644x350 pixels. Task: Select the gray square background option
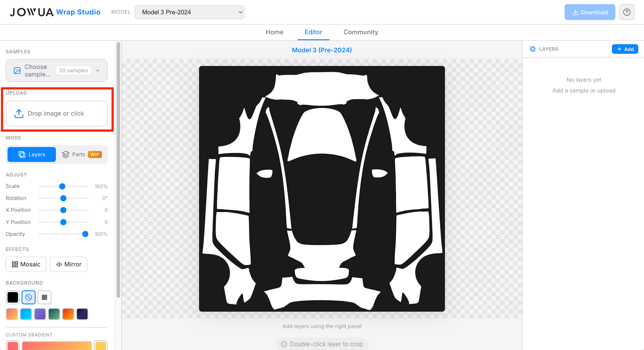[44, 297]
